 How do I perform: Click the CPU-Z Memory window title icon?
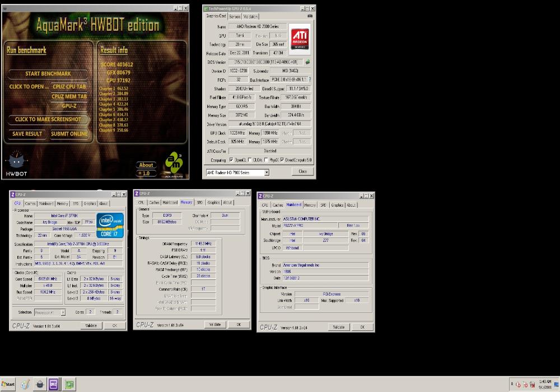pyautogui.click(x=137, y=194)
